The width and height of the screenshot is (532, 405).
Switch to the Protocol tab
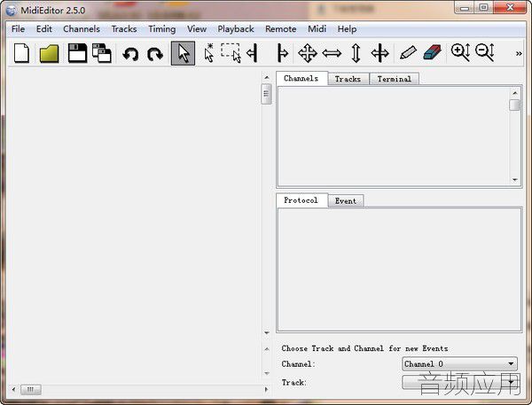coord(301,200)
